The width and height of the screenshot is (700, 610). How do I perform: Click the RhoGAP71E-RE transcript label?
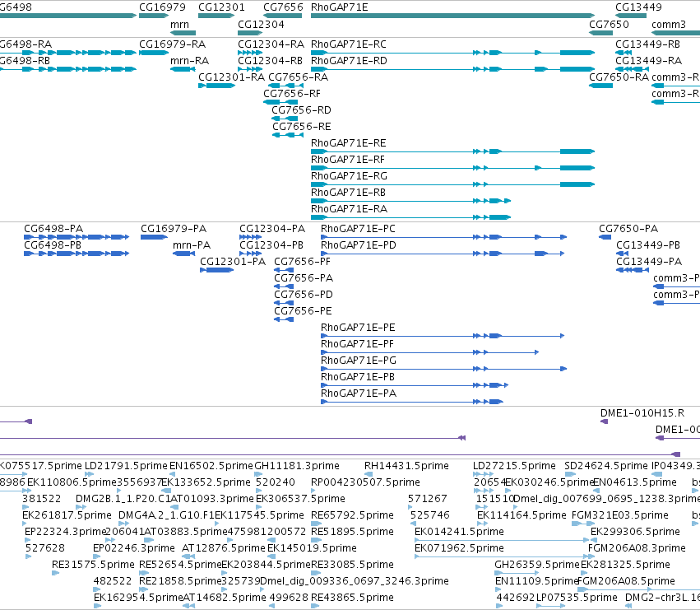point(349,143)
